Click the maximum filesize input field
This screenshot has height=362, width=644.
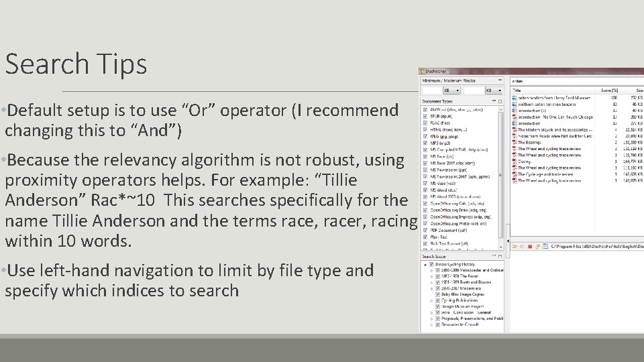[474, 90]
